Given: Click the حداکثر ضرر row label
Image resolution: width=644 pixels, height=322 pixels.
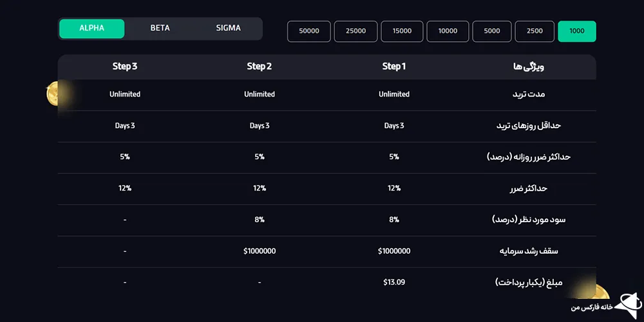Looking at the screenshot, I should coord(529,189).
